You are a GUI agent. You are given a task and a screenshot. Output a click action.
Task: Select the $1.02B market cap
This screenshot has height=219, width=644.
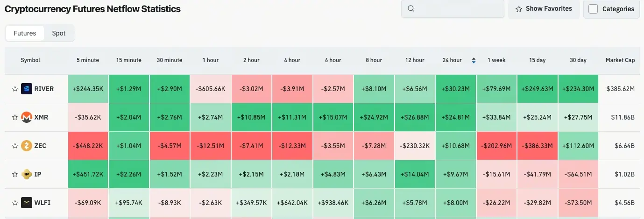624,174
